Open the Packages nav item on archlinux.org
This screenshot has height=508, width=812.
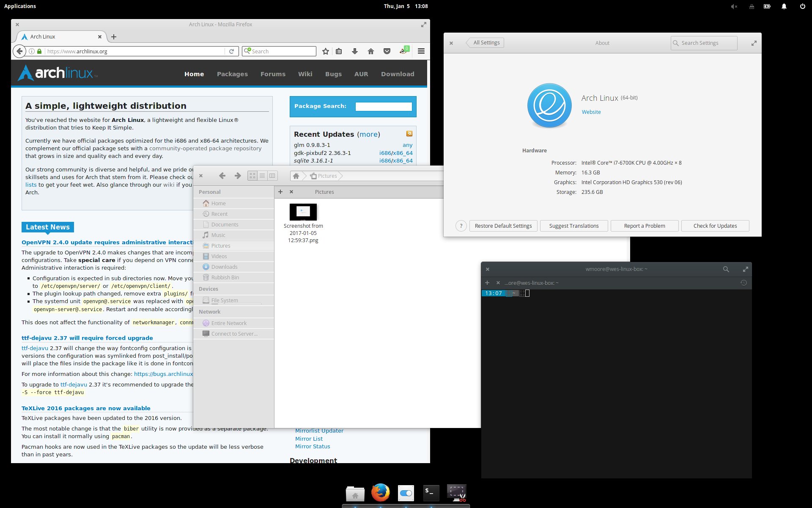pos(232,74)
